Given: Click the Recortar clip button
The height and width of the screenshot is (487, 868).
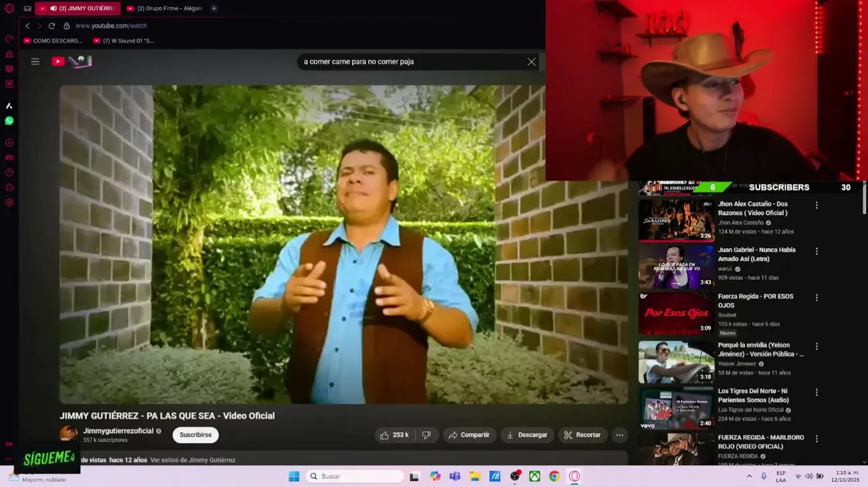Looking at the screenshot, I should [x=583, y=435].
